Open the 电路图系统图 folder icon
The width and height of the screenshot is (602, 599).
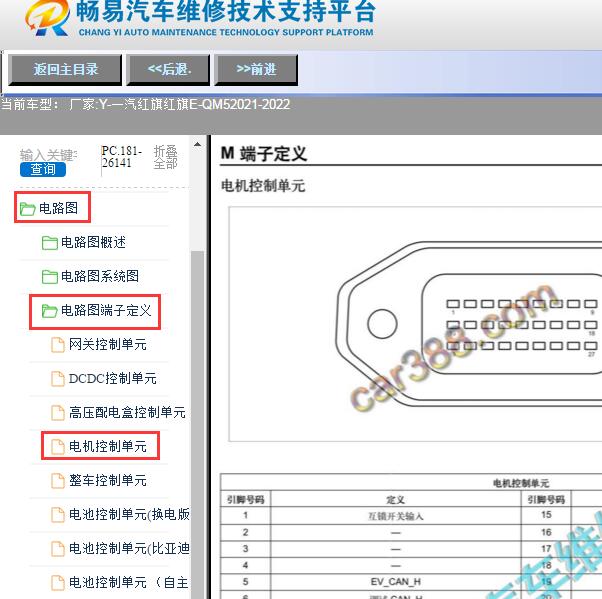tap(50, 276)
